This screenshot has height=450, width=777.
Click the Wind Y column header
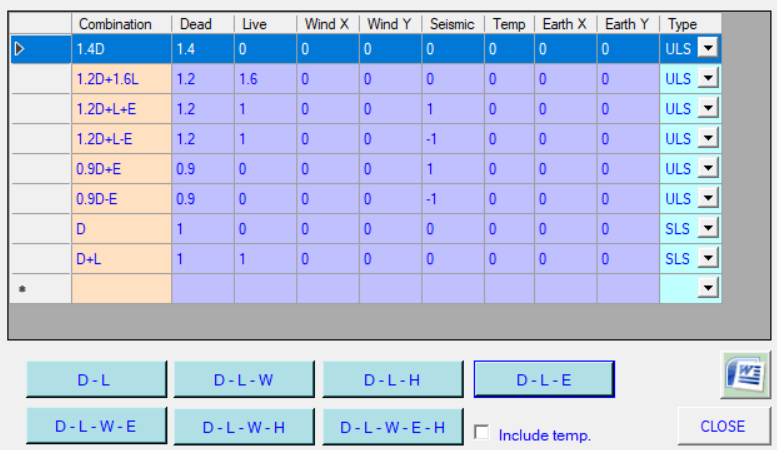390,24
